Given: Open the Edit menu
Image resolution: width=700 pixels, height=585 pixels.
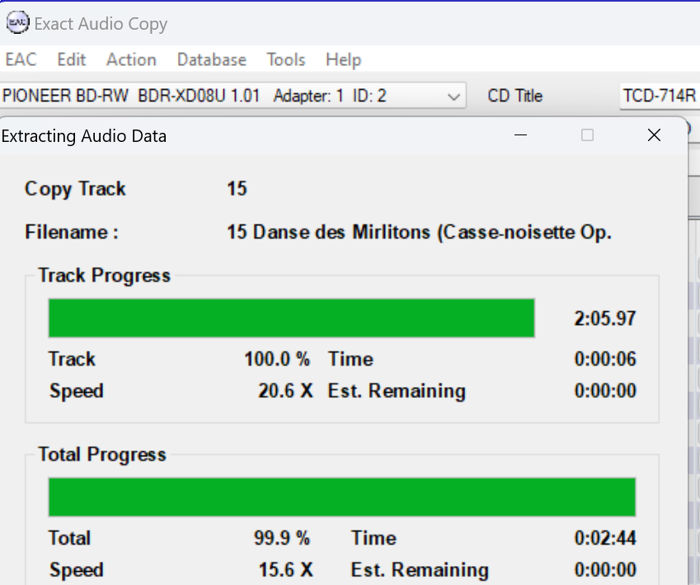Looking at the screenshot, I should pos(71,59).
